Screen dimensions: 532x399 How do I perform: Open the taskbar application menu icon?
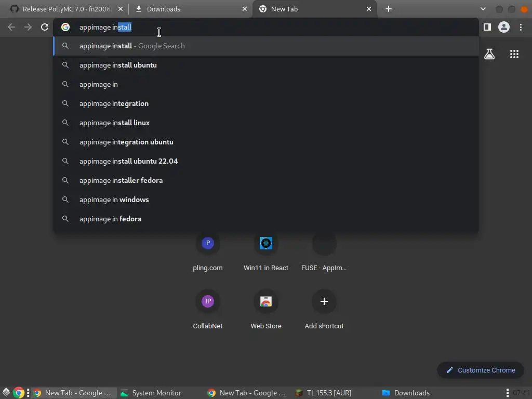[x=6, y=393]
